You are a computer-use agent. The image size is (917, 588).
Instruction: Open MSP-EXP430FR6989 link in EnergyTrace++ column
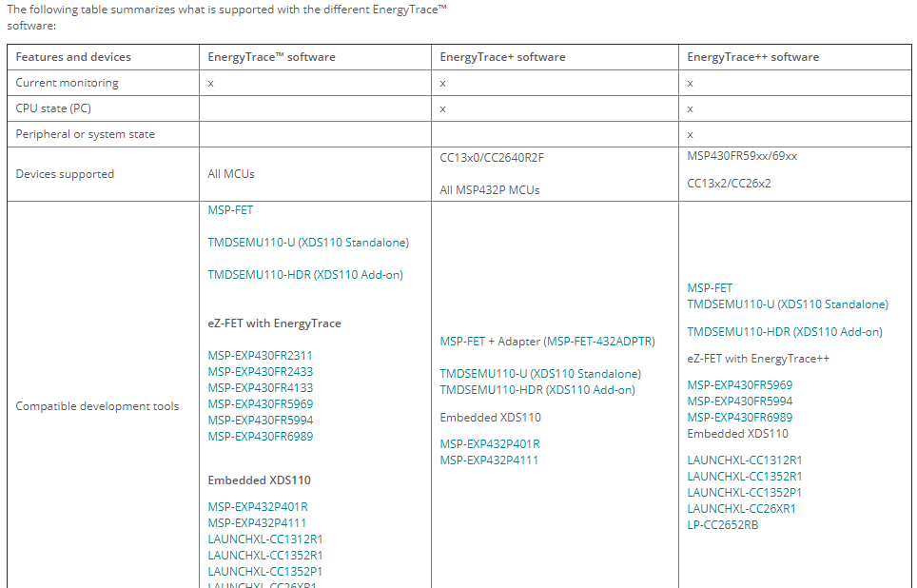(x=740, y=417)
